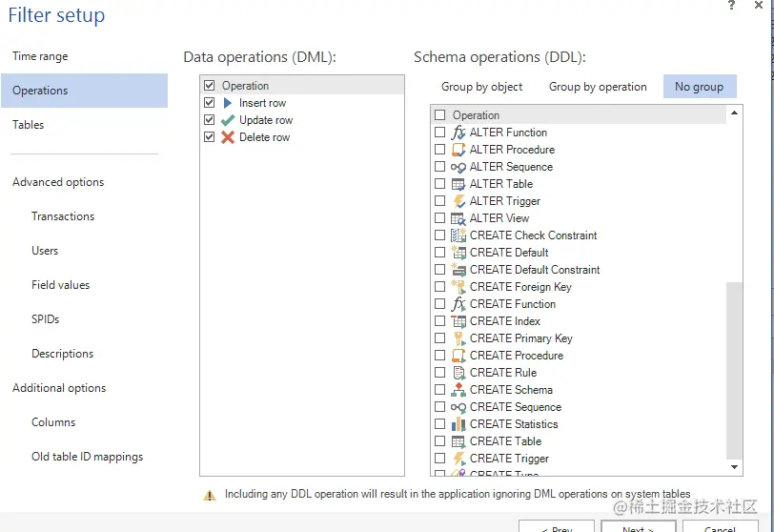This screenshot has width=774, height=532.
Task: Click the CREATE Default icon
Action: [458, 253]
